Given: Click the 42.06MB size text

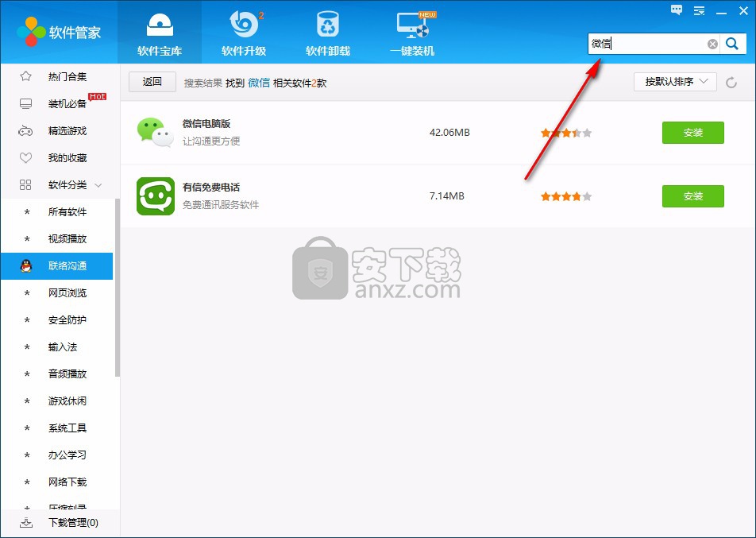Looking at the screenshot, I should point(449,133).
